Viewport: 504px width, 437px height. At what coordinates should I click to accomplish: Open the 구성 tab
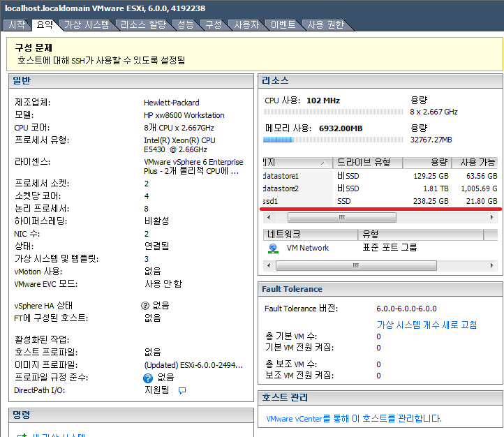pos(214,24)
